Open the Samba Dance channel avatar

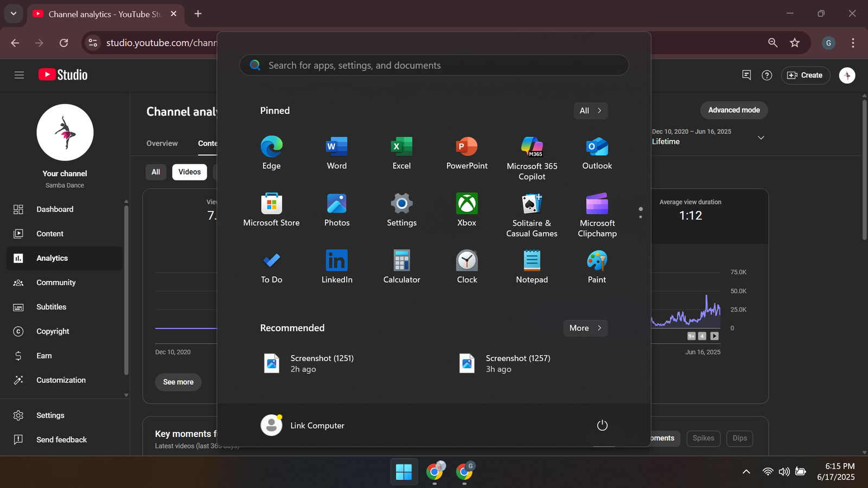(x=65, y=132)
